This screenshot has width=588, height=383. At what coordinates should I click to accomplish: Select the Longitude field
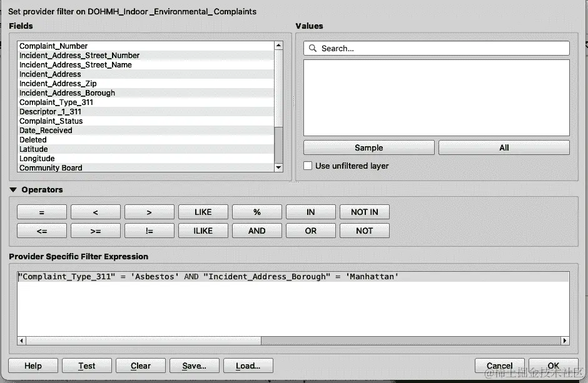point(146,158)
